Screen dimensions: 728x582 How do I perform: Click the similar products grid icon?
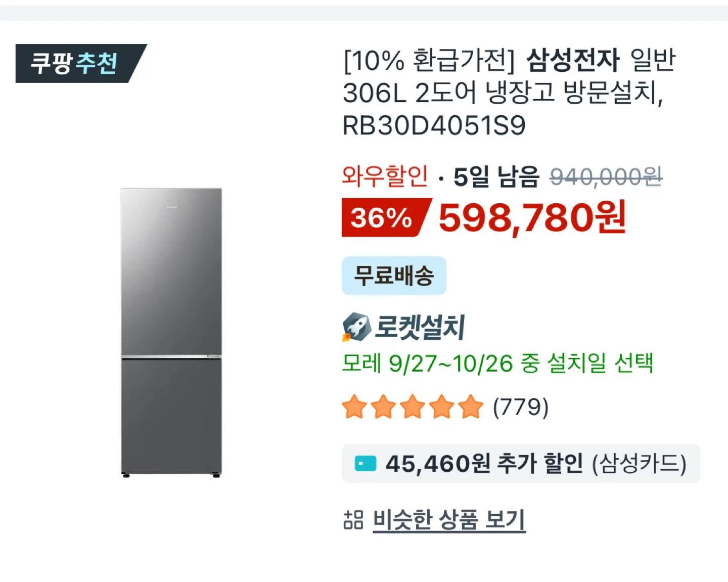pos(353,518)
